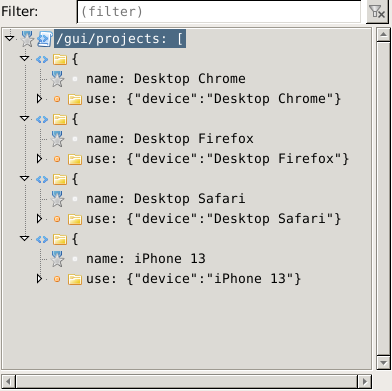Click the horizontal scrollbar thumb
This screenshot has height=391, width=392.
pyautogui.click(x=186, y=381)
